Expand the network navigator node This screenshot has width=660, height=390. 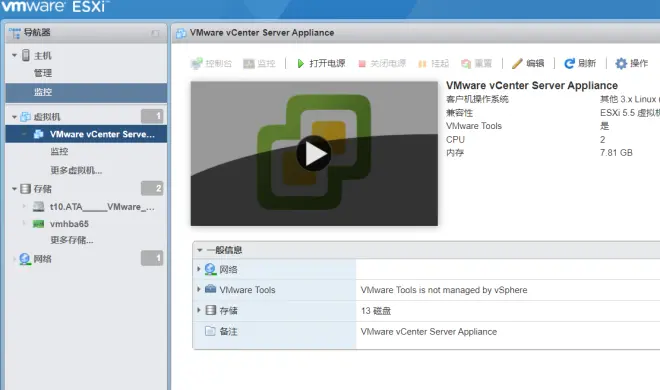(x=14, y=259)
